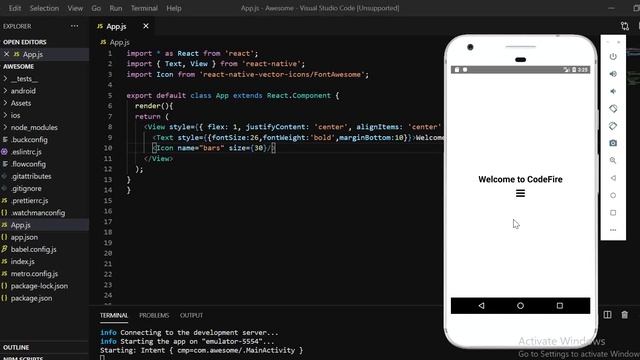
Task: Rotate the emulator right
Action: pos(613,126)
